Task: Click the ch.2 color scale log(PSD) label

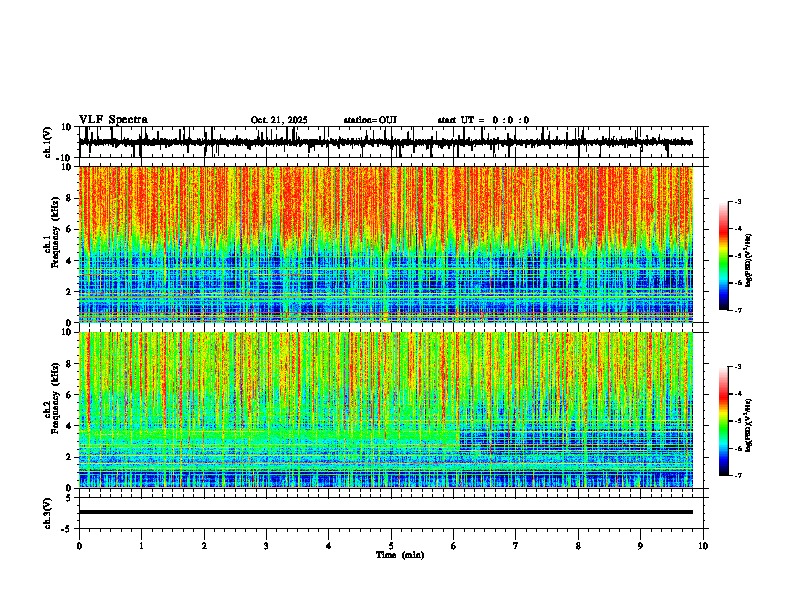Action: click(749, 425)
